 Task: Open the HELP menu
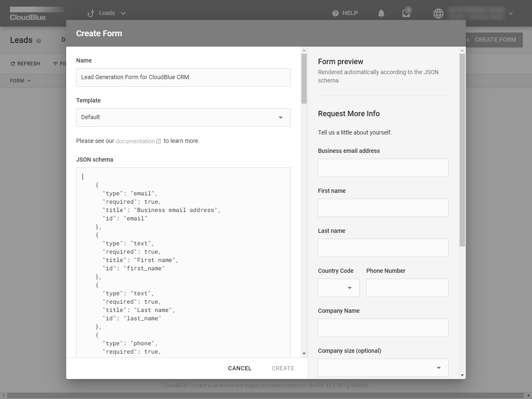(345, 13)
